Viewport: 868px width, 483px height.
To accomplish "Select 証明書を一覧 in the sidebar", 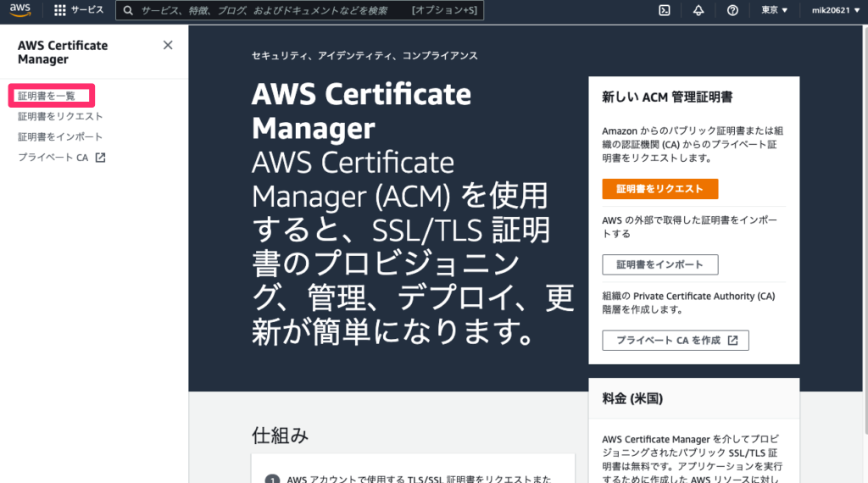I will [47, 97].
